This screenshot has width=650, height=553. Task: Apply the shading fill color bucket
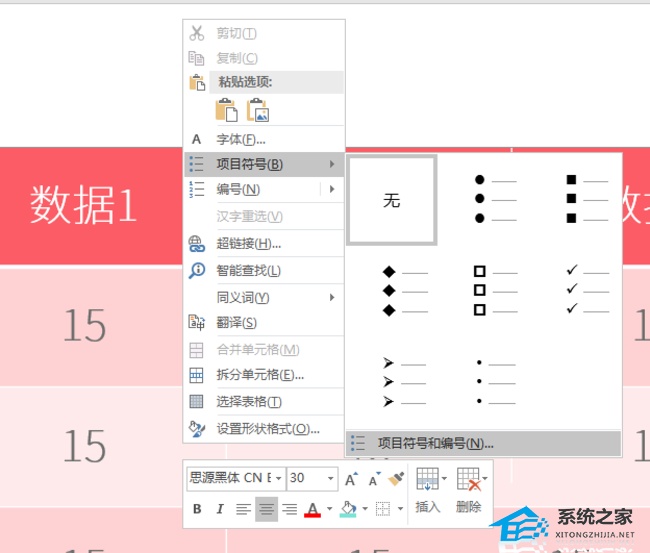coord(348,509)
